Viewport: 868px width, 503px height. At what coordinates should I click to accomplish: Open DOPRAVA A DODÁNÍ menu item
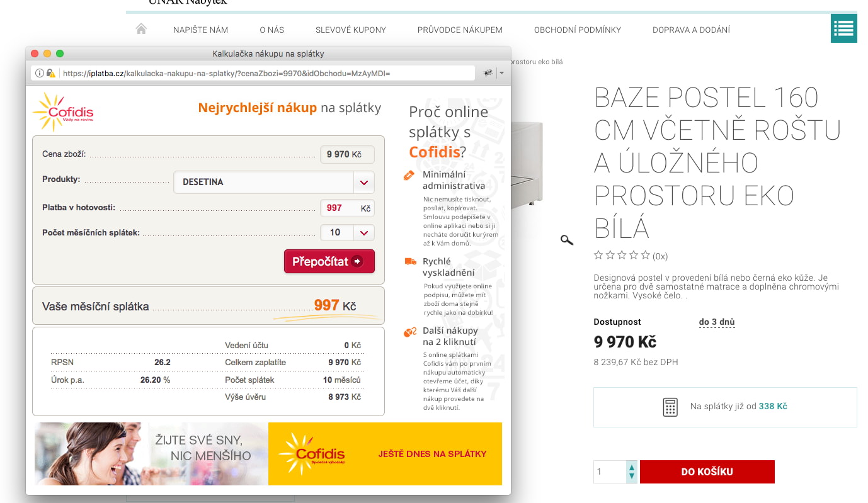(691, 30)
